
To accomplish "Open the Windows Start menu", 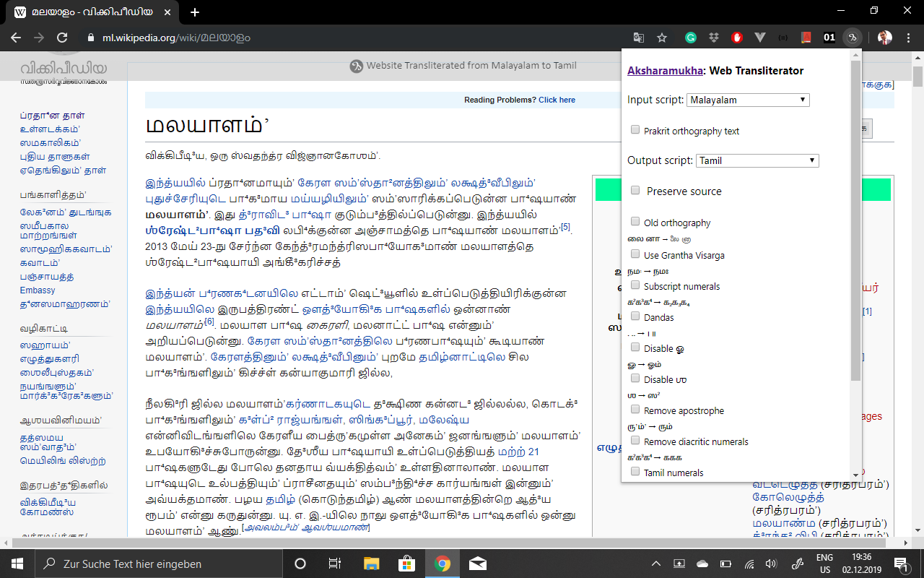I will [x=17, y=564].
